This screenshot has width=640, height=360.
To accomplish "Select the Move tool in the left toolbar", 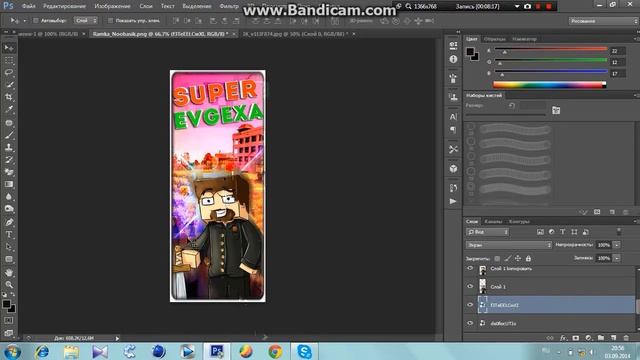I will pyautogui.click(x=9, y=48).
